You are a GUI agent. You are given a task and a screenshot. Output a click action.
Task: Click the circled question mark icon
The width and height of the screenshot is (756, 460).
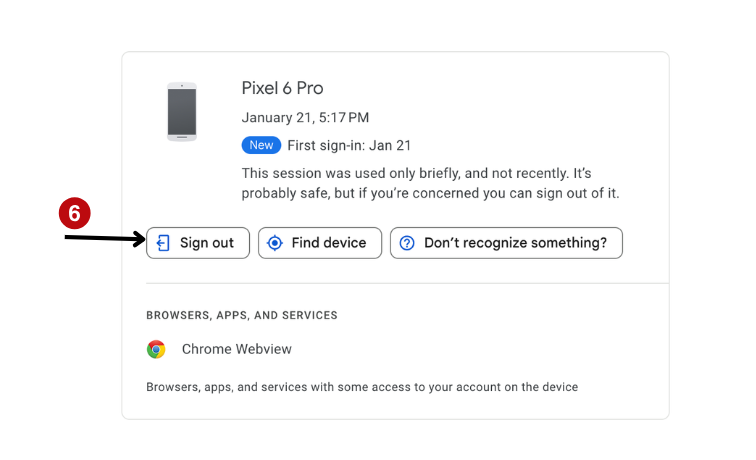point(407,243)
